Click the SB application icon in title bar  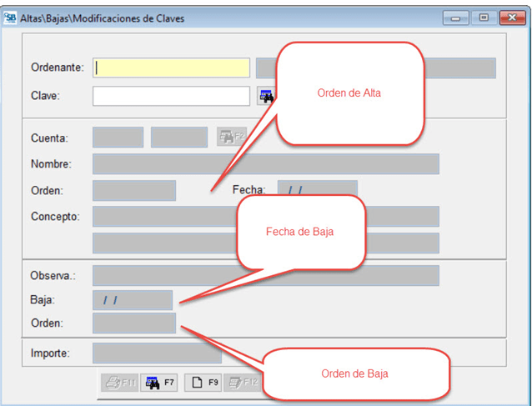(10, 18)
